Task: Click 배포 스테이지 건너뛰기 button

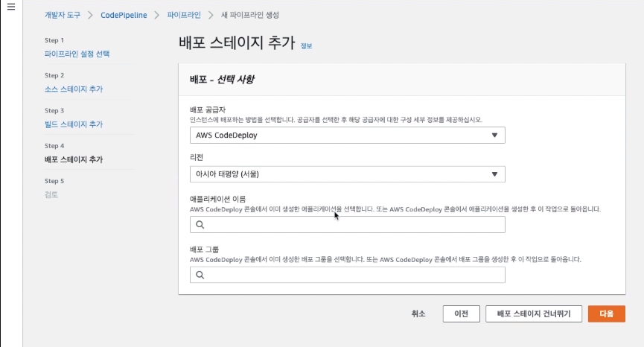Action: tap(534, 313)
